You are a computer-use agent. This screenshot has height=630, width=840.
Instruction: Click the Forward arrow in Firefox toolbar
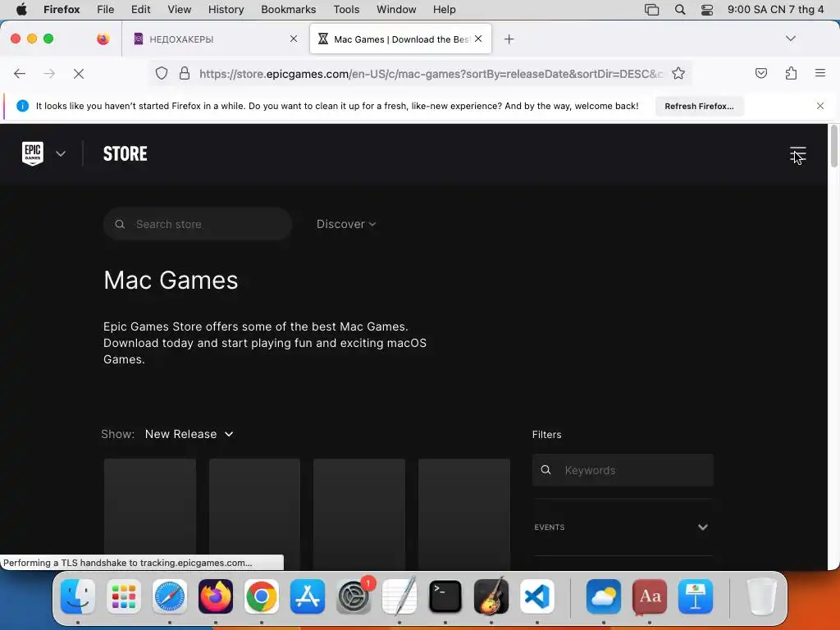tap(49, 73)
